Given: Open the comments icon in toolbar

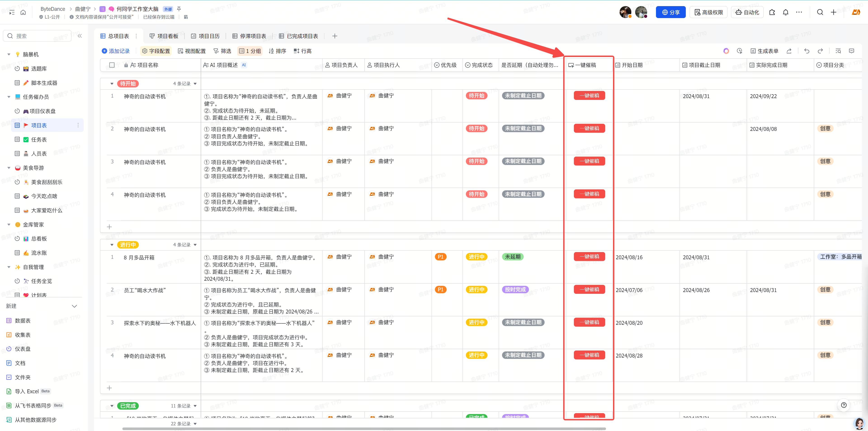Looking at the screenshot, I should pos(851,51).
